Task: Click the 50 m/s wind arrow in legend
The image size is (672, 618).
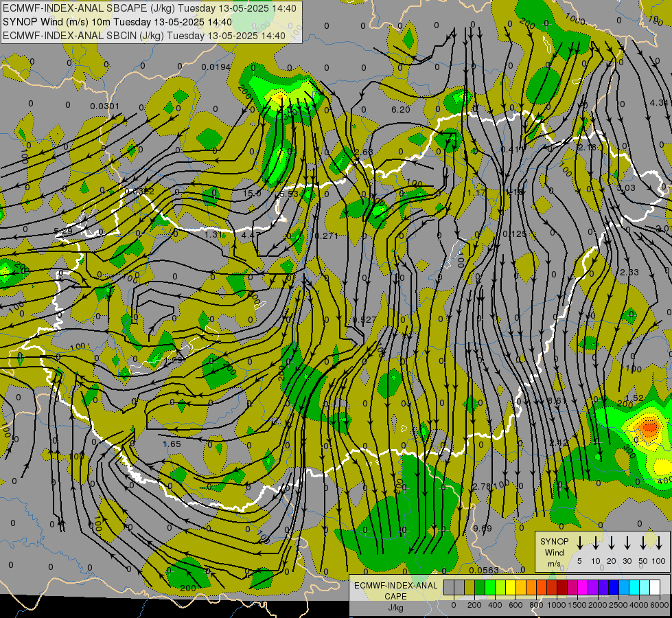Action: [643, 543]
